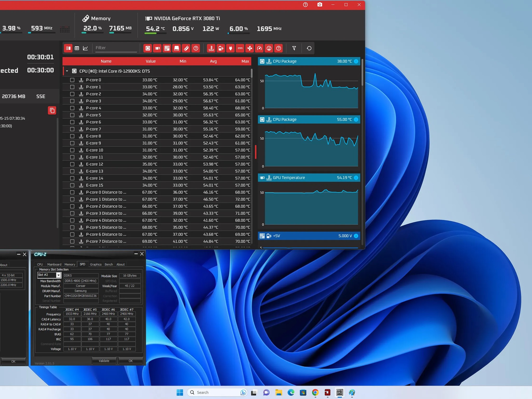The width and height of the screenshot is (532, 399).
Task: Open Google Chrome from the taskbar
Action: coord(315,393)
